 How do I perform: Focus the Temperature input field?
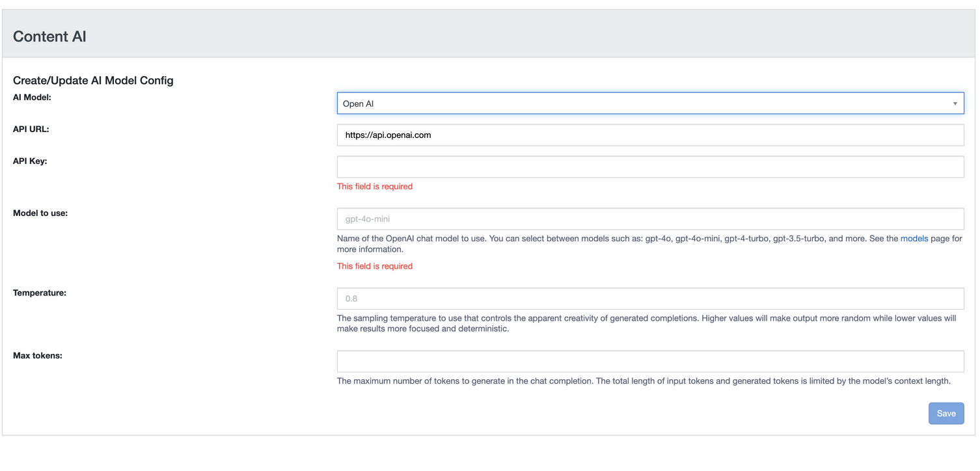(x=649, y=299)
